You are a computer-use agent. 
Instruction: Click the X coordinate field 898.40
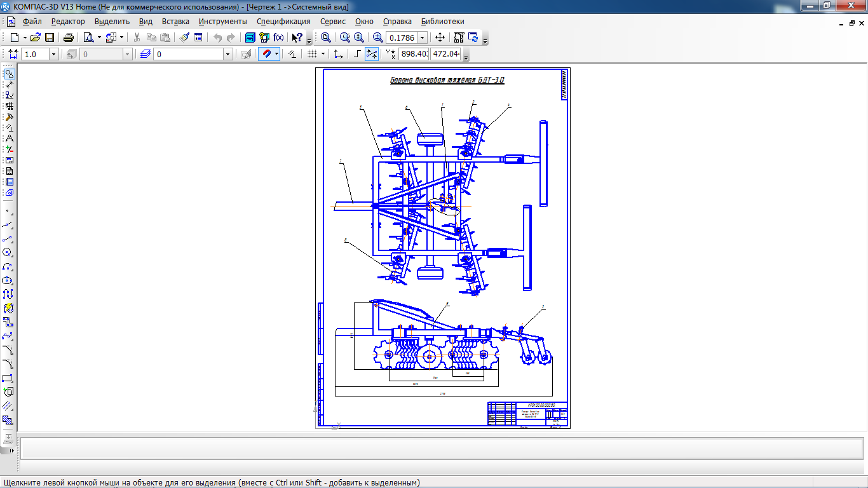pos(414,54)
